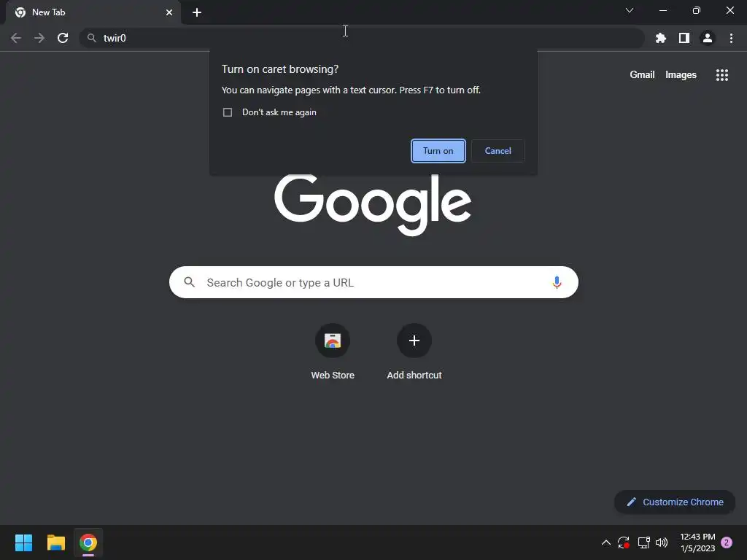Screen dimensions: 747x560
Task: Open the Images link
Action: tap(681, 75)
